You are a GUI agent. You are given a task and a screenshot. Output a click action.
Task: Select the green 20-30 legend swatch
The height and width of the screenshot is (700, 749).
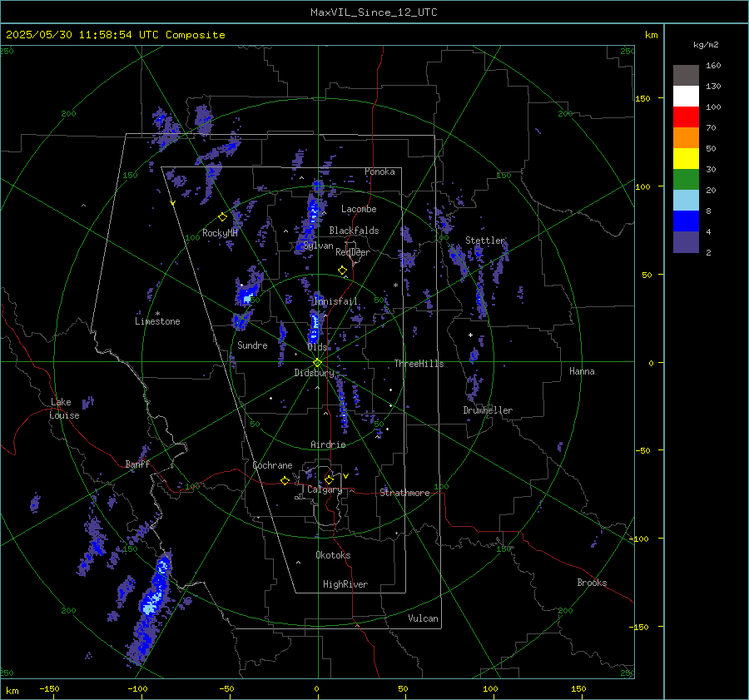(x=686, y=180)
